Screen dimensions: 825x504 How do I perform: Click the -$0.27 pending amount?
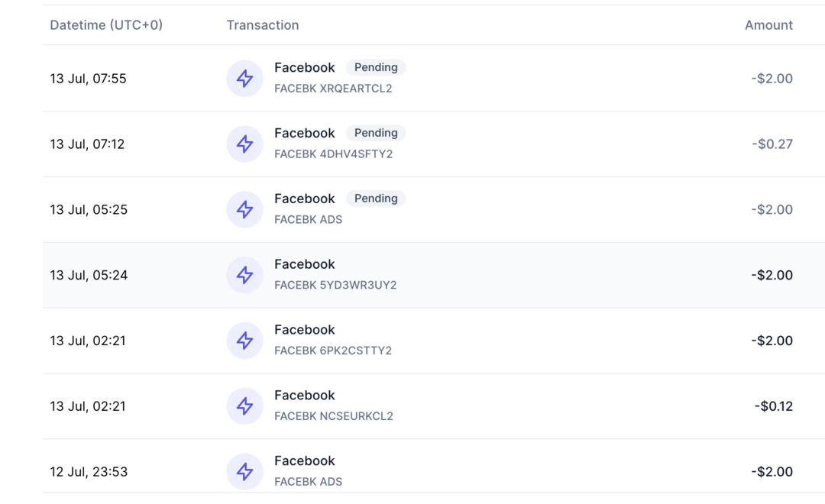coord(772,144)
